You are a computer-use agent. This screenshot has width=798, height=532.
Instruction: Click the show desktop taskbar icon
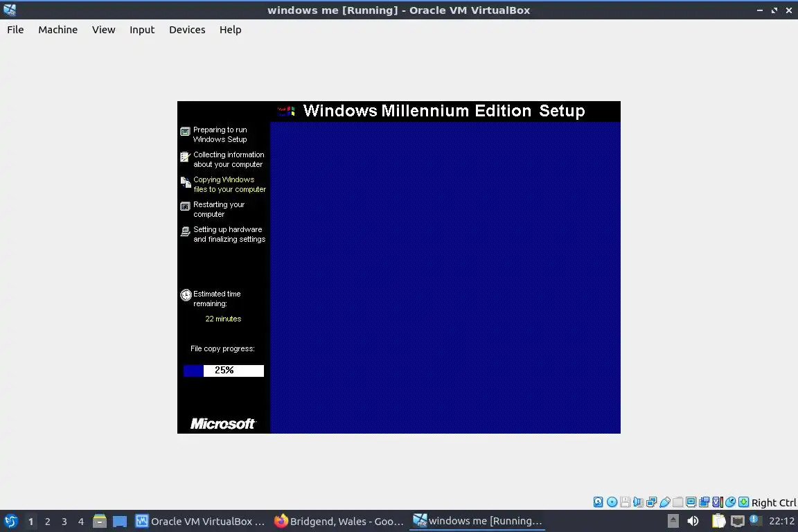120,522
